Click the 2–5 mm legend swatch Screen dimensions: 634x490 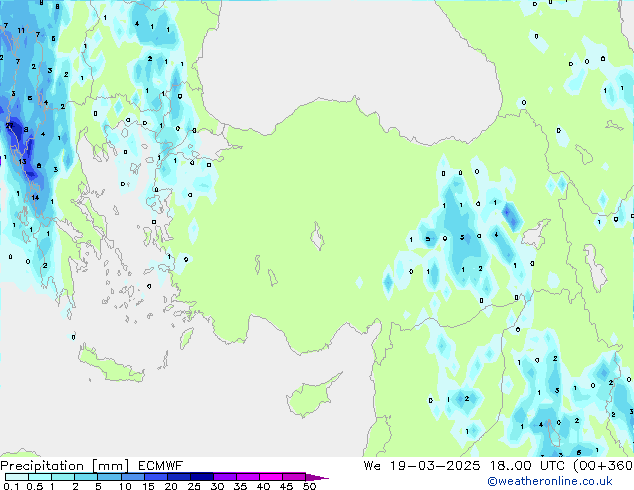[86, 477]
